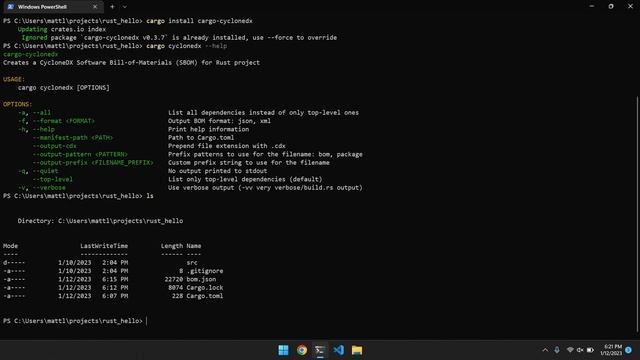640x360 pixels.
Task: Close the Windows PowerShell tab
Action: 95,7
